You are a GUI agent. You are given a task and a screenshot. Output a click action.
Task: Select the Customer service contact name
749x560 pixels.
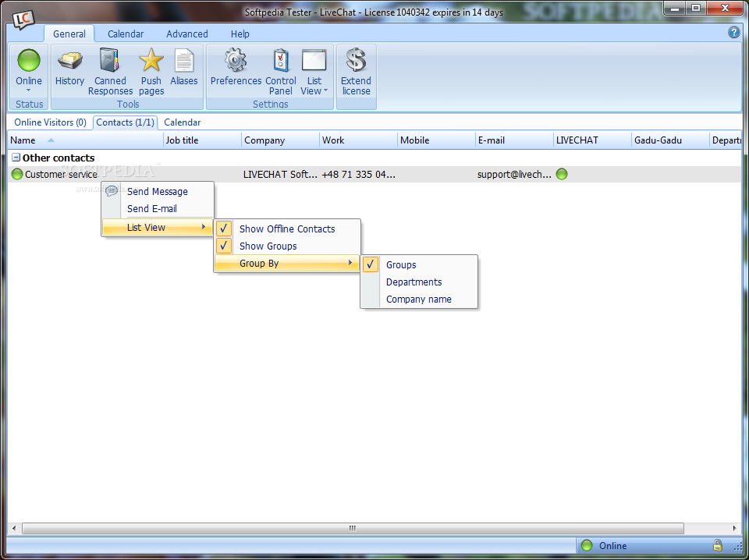tap(61, 174)
